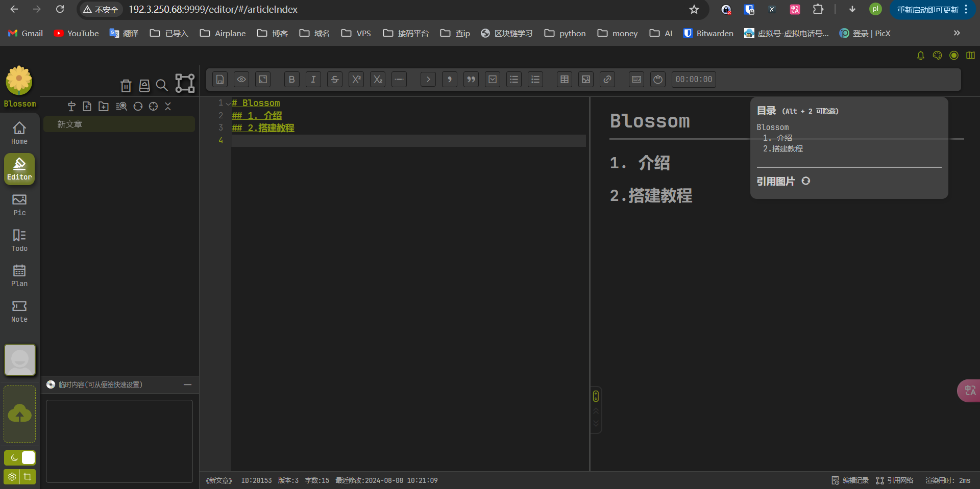
Task: Click the save document icon in editor toolbar
Action: (x=220, y=80)
